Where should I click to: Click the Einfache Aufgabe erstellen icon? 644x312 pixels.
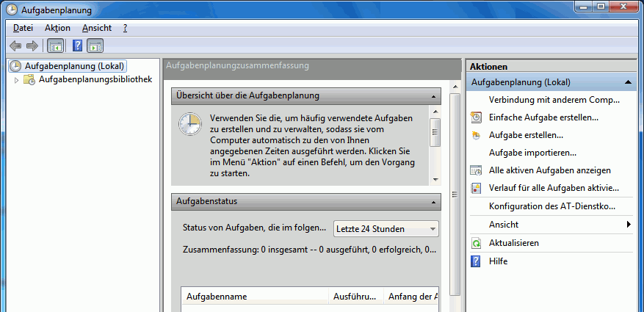click(x=476, y=117)
